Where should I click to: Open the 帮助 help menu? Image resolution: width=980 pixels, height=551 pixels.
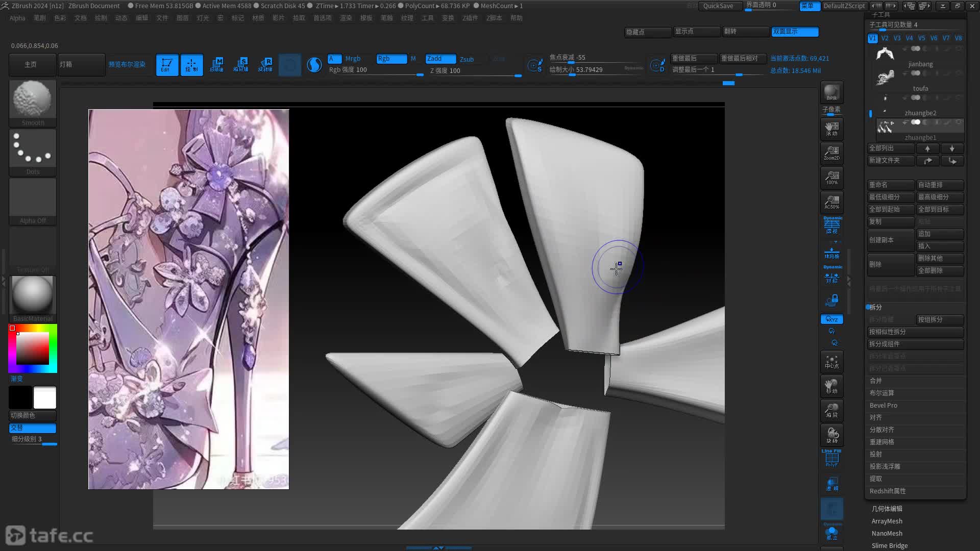[517, 18]
